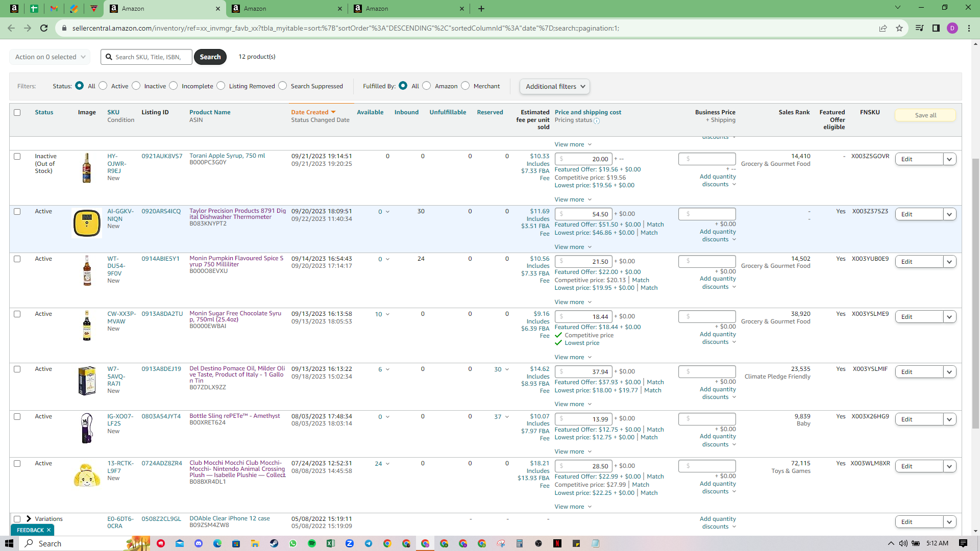Reload the current page
This screenshot has height=551, width=980.
pyautogui.click(x=44, y=28)
